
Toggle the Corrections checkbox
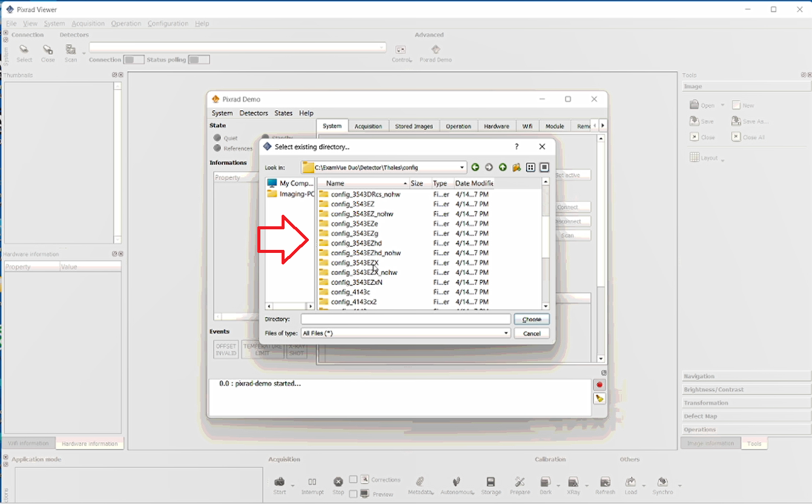tap(353, 480)
